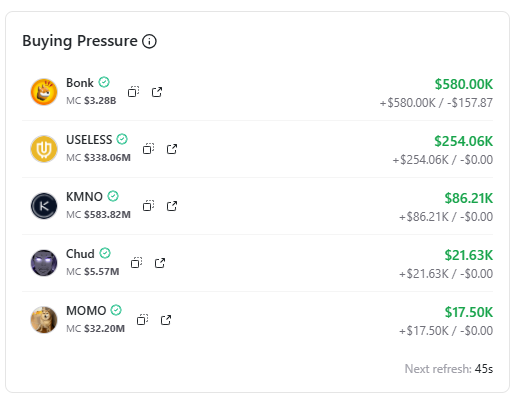Click the USELESS token logo
The image size is (516, 406).
(44, 149)
